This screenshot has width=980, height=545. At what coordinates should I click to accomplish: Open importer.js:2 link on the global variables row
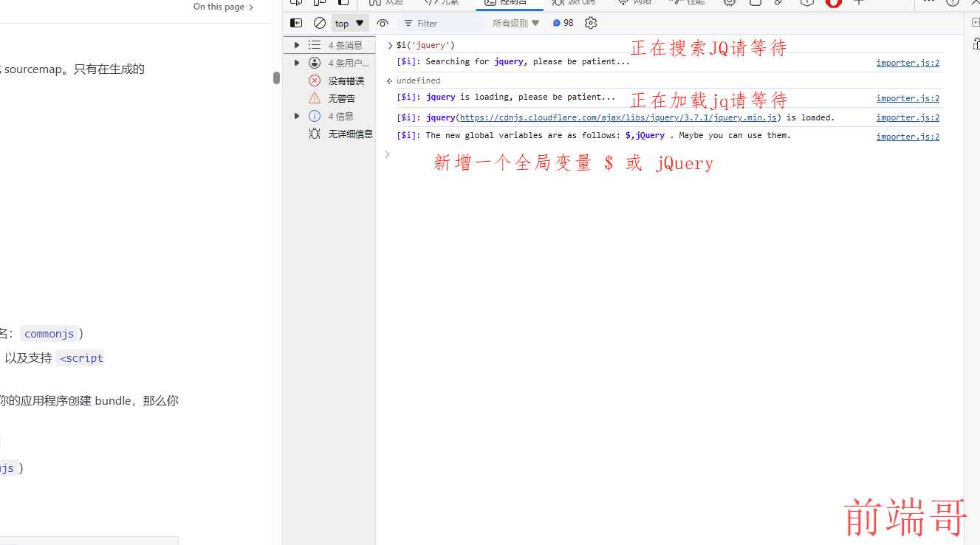tap(908, 137)
